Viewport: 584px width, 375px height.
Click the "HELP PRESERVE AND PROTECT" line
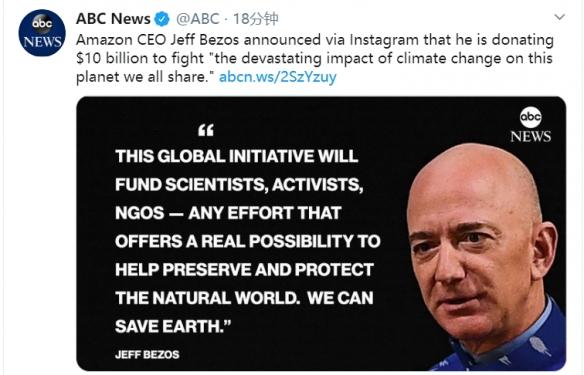click(244, 270)
